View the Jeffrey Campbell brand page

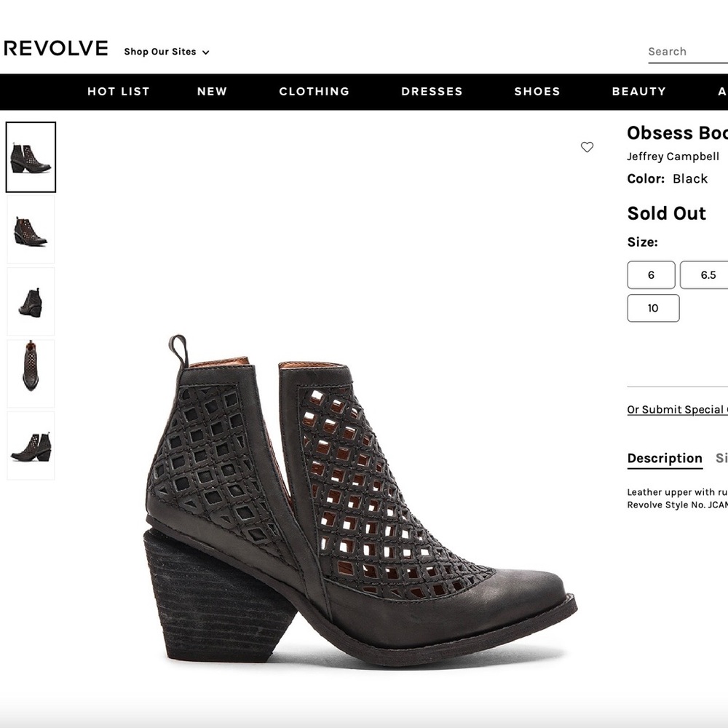(x=672, y=156)
